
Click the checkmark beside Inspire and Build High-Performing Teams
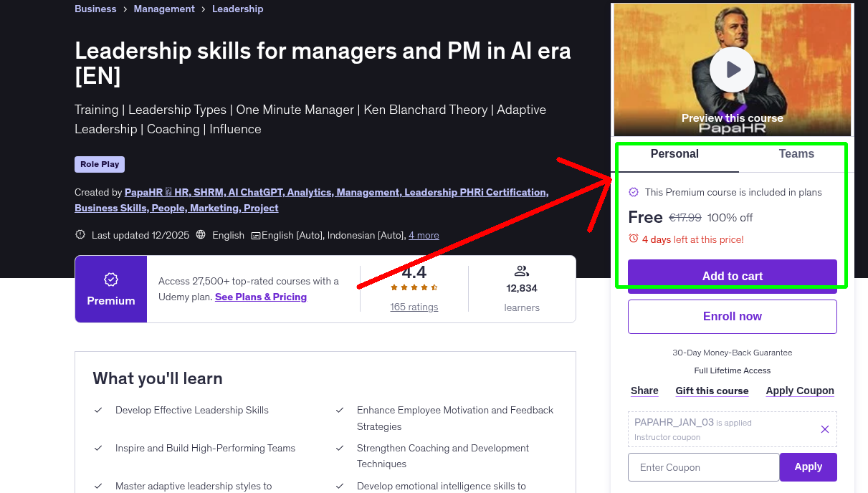click(x=98, y=448)
